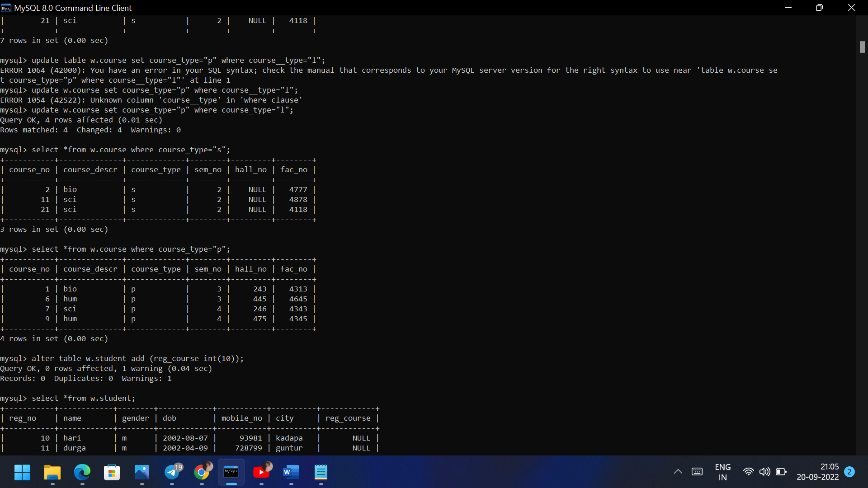
Task: Toggle the touch keyboard
Action: click(697, 472)
